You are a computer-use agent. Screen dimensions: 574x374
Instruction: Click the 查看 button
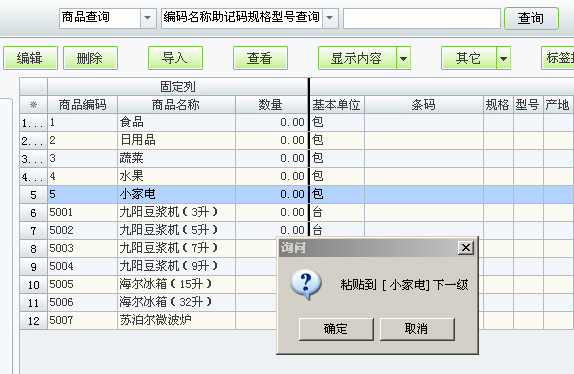tap(260, 58)
